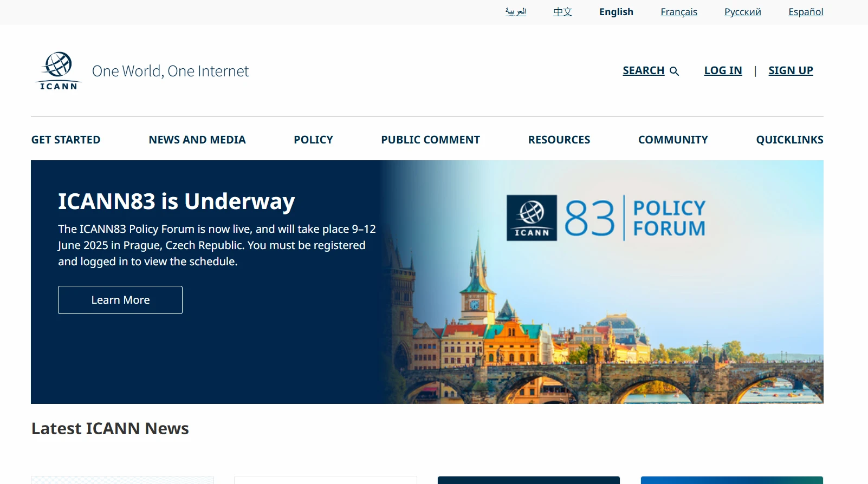This screenshot has height=484, width=868.
Task: Click the LOG IN link
Action: point(723,70)
